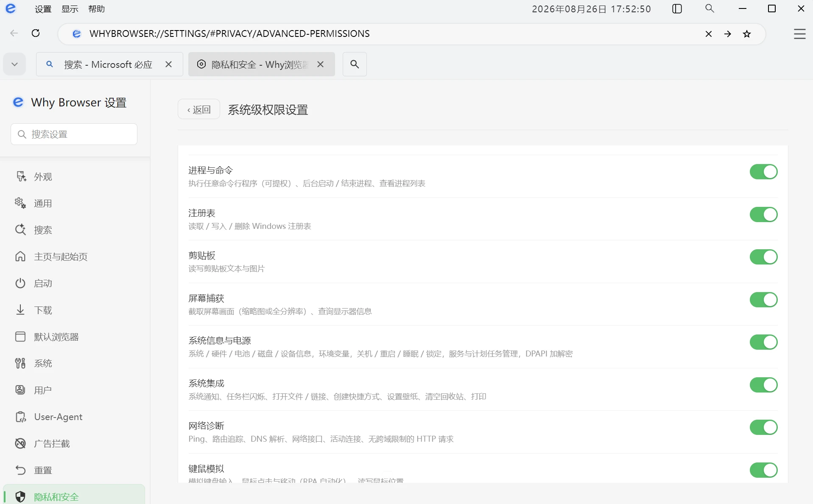Go back with the left arrow button
The width and height of the screenshot is (813, 504).
pyautogui.click(x=14, y=33)
